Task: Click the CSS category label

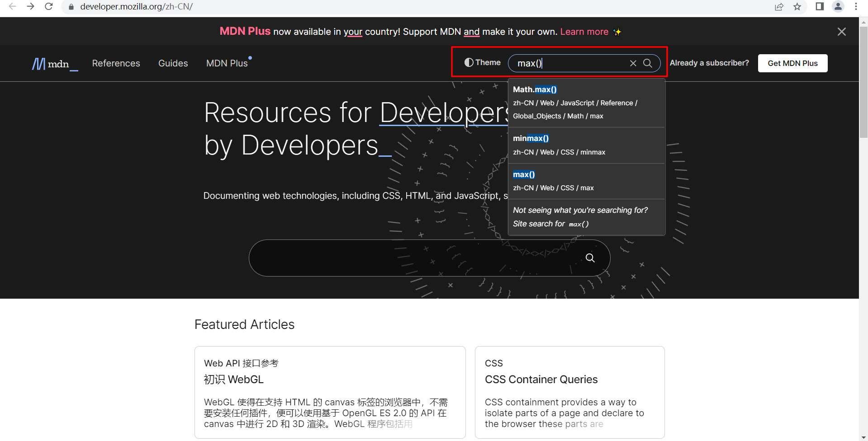Action: [x=494, y=363]
